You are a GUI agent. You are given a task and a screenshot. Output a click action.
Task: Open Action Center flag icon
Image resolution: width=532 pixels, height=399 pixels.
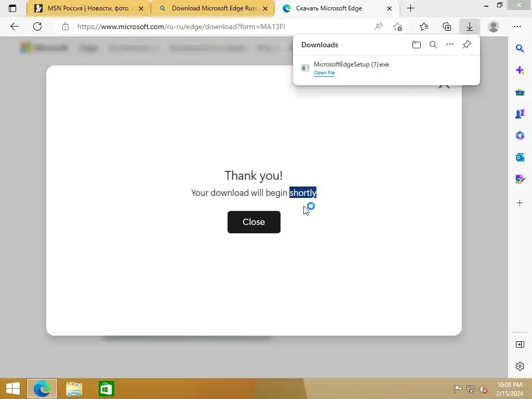click(458, 389)
